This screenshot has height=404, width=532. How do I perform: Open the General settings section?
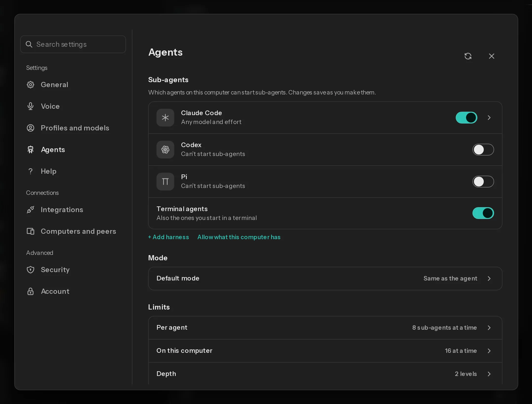(x=73, y=85)
